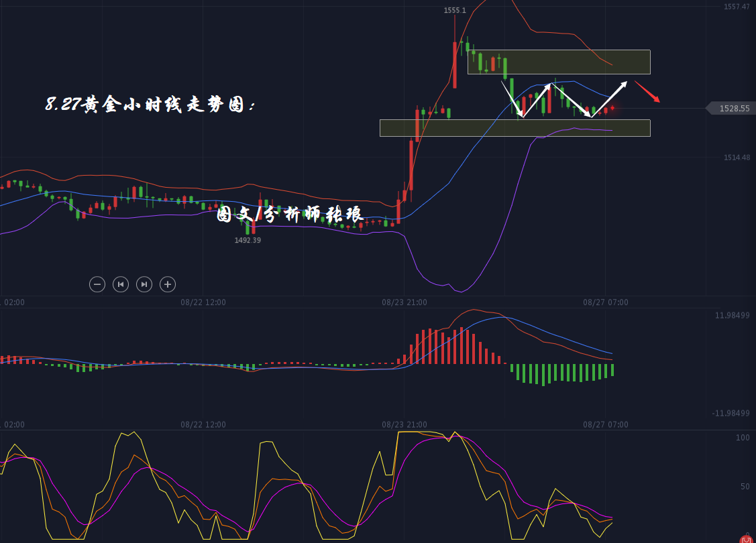The image size is (756, 543).
Task: Select the 图文/分析师张琅 watermark text
Action: (x=290, y=215)
